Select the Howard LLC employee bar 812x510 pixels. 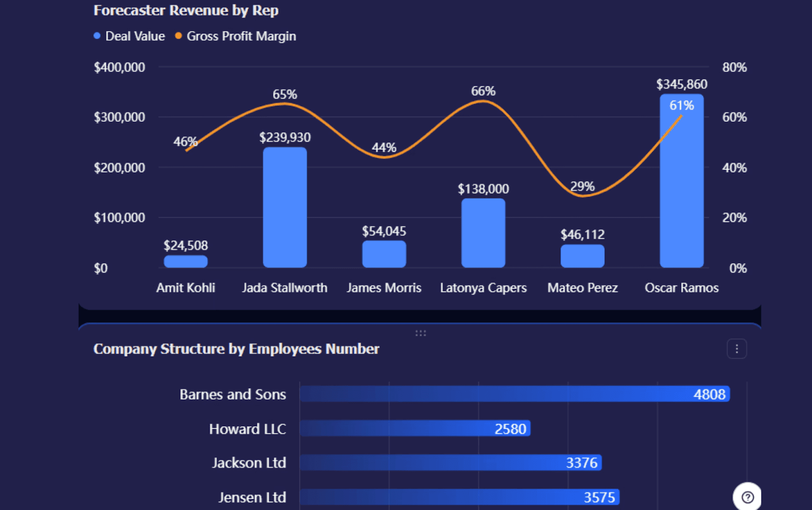pyautogui.click(x=415, y=429)
